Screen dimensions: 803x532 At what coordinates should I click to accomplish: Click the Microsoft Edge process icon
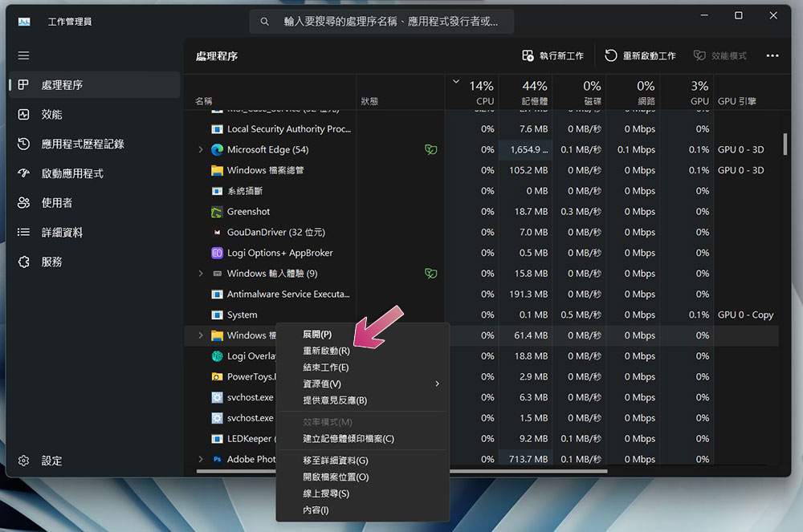(x=217, y=149)
